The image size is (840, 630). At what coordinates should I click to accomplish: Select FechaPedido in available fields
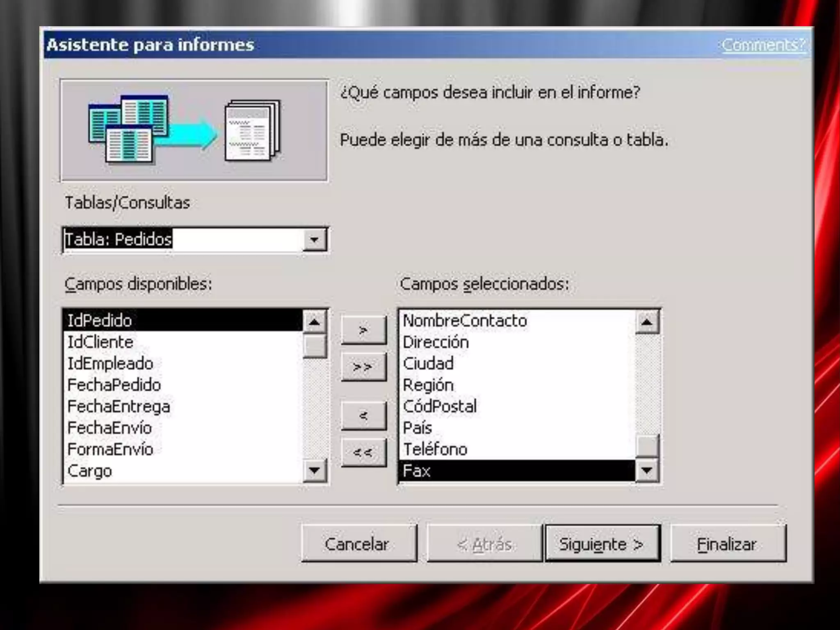point(114,385)
